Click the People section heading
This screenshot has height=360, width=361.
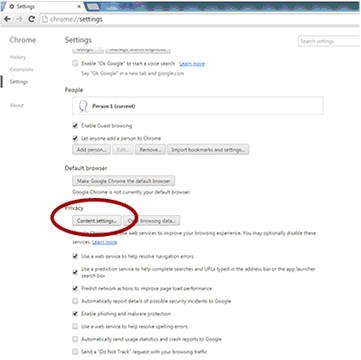(74, 90)
